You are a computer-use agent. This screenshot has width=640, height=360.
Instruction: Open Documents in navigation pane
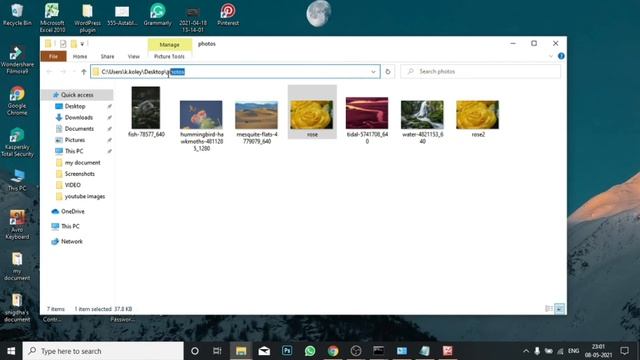tap(79, 129)
